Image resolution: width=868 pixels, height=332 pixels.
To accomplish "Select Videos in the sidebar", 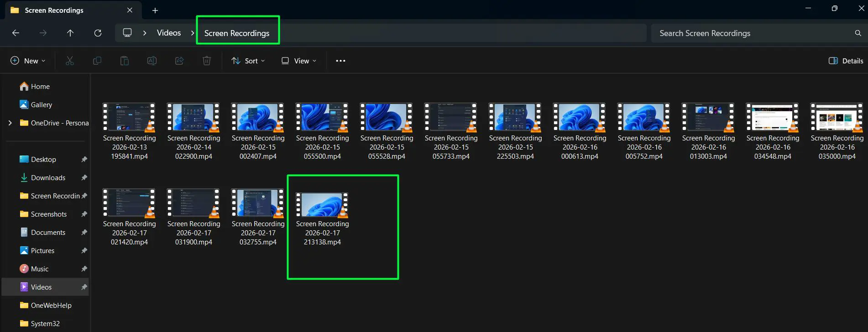I will [x=46, y=287].
